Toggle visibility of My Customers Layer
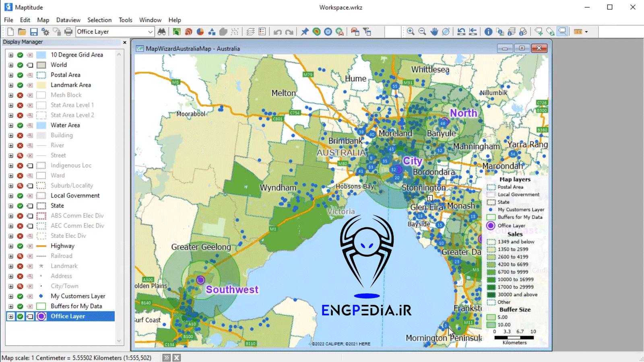The height and width of the screenshot is (362, 644). pyautogui.click(x=20, y=296)
